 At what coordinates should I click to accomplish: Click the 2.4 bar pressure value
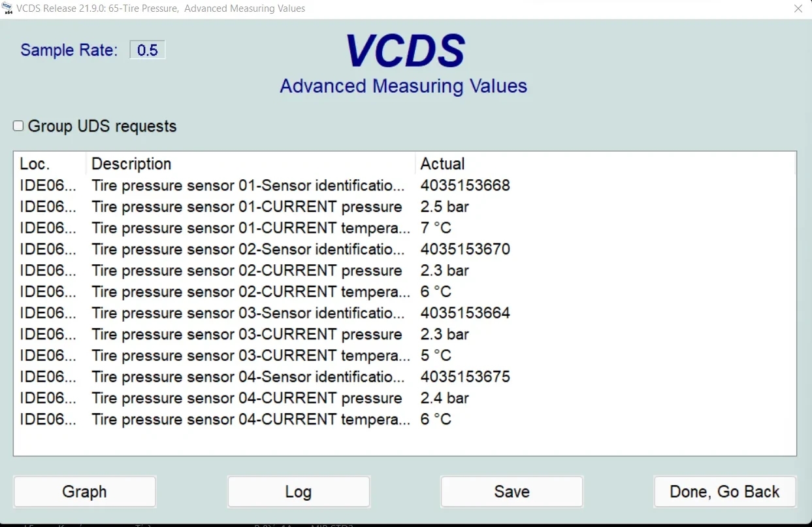click(x=445, y=398)
